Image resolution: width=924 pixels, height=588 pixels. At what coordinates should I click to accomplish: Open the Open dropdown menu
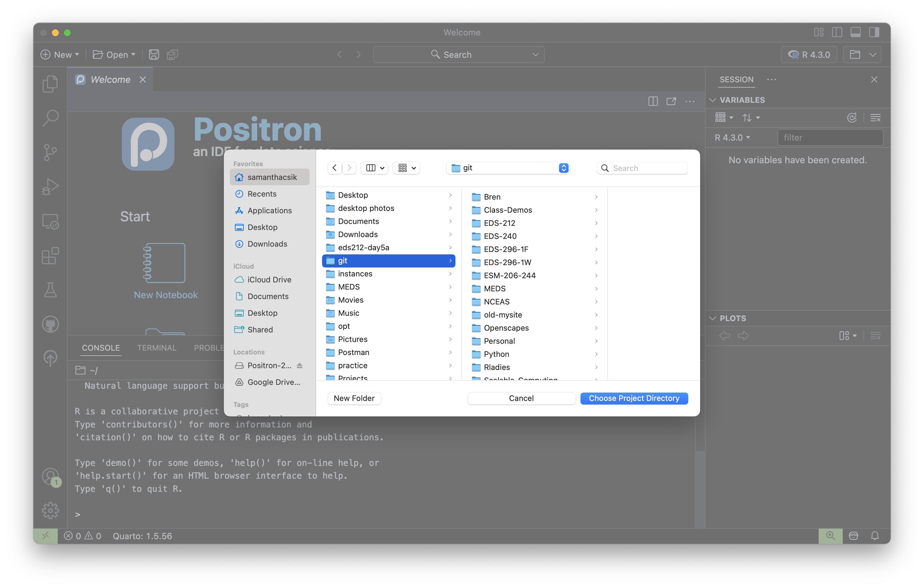tap(114, 55)
